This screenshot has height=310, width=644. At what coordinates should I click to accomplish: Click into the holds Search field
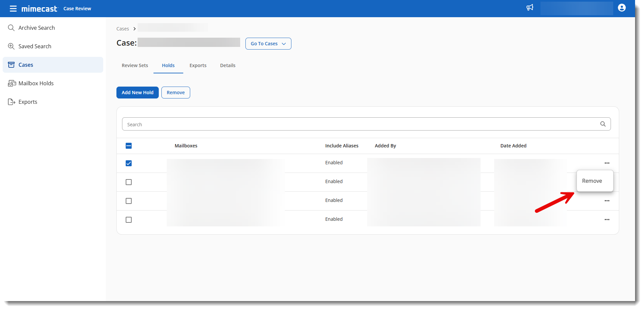pyautogui.click(x=361, y=124)
